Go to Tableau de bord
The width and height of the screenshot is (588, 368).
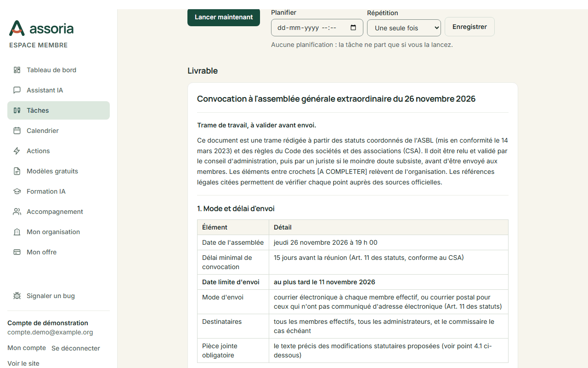click(x=58, y=70)
